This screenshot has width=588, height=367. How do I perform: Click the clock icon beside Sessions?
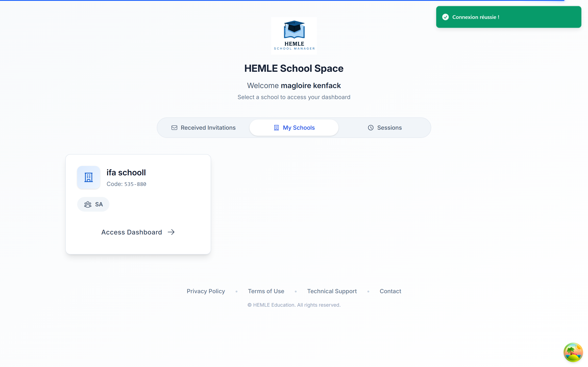coord(370,127)
